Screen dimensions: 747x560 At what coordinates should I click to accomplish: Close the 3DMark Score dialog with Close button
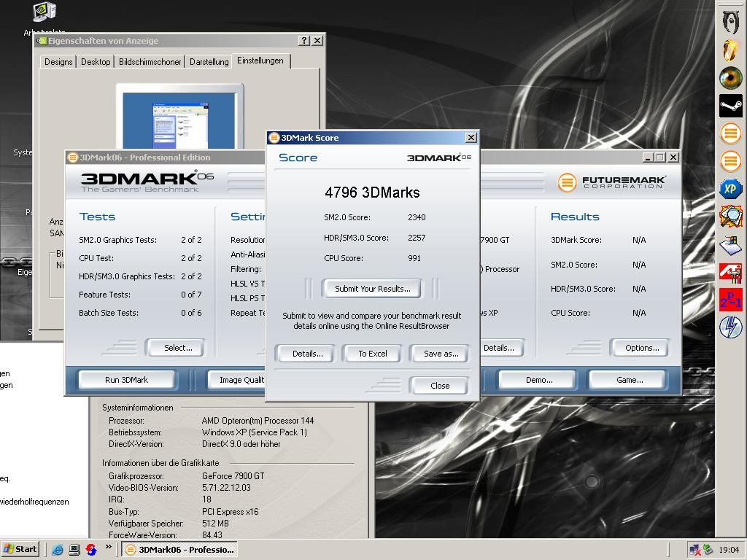coord(439,386)
